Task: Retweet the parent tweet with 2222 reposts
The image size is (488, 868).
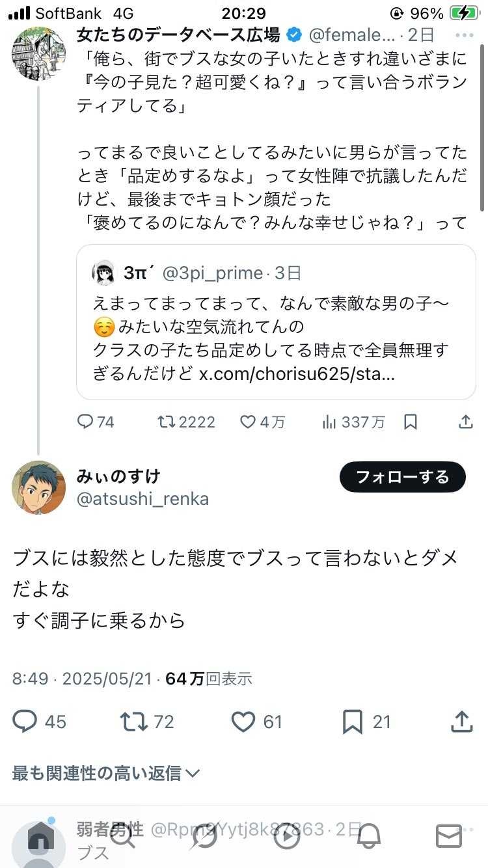Action: 167,422
